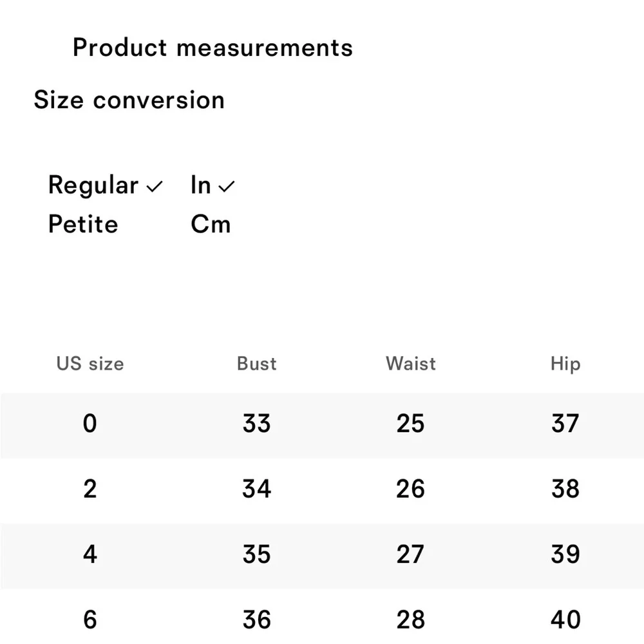This screenshot has height=644, width=644.
Task: Click the Size conversion heading
Action: click(x=129, y=100)
